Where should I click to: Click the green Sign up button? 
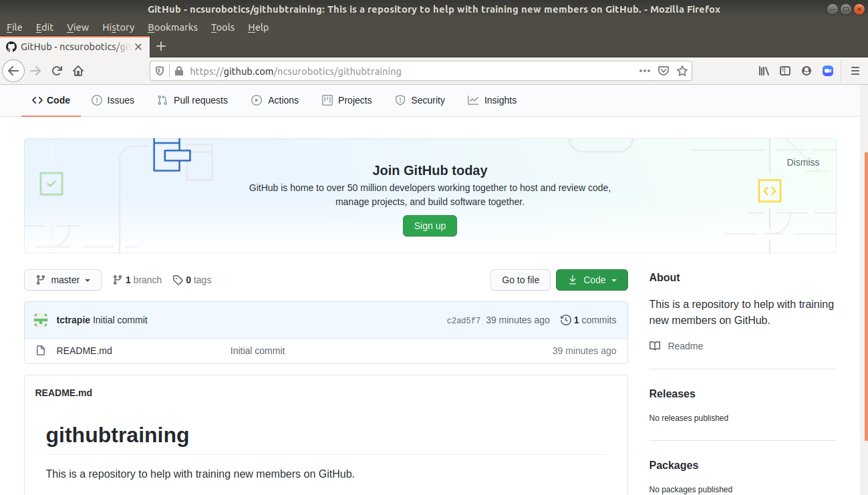pos(430,226)
